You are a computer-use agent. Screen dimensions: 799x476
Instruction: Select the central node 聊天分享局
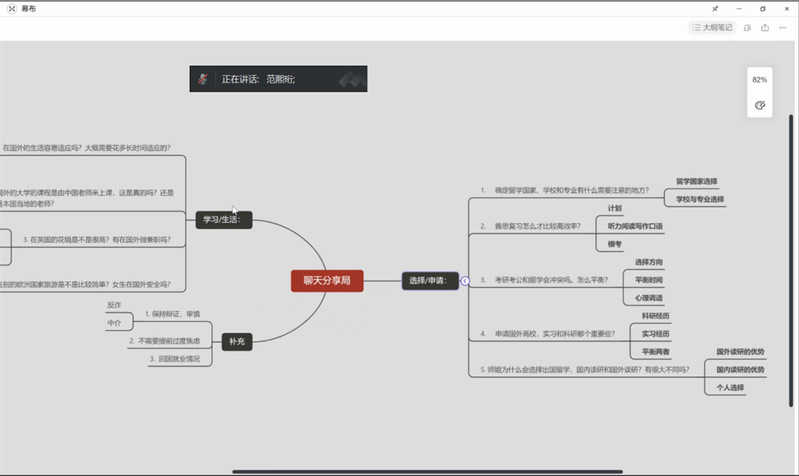coord(327,281)
